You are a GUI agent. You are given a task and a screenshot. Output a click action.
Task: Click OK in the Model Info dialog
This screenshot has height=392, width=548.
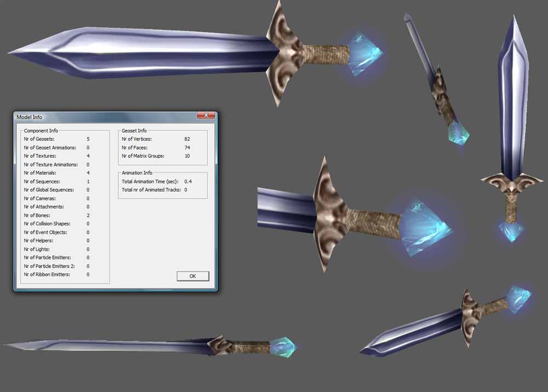coord(193,276)
